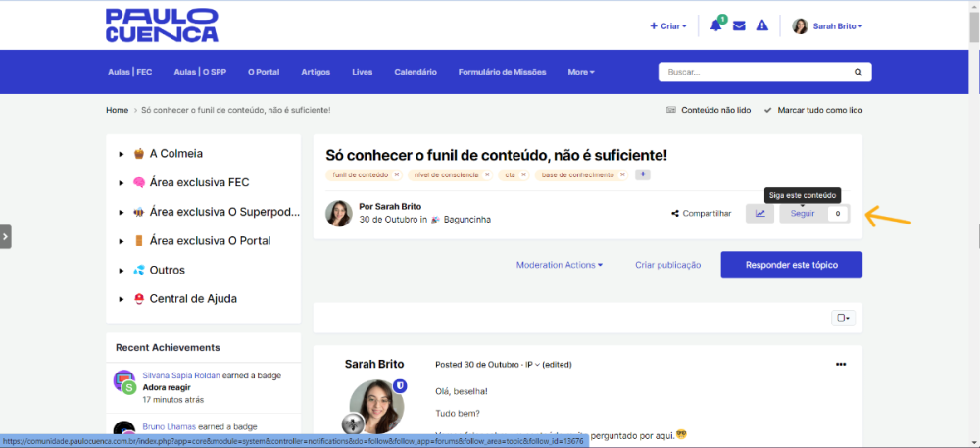
Task: Open the notifications bell icon
Action: click(x=716, y=25)
